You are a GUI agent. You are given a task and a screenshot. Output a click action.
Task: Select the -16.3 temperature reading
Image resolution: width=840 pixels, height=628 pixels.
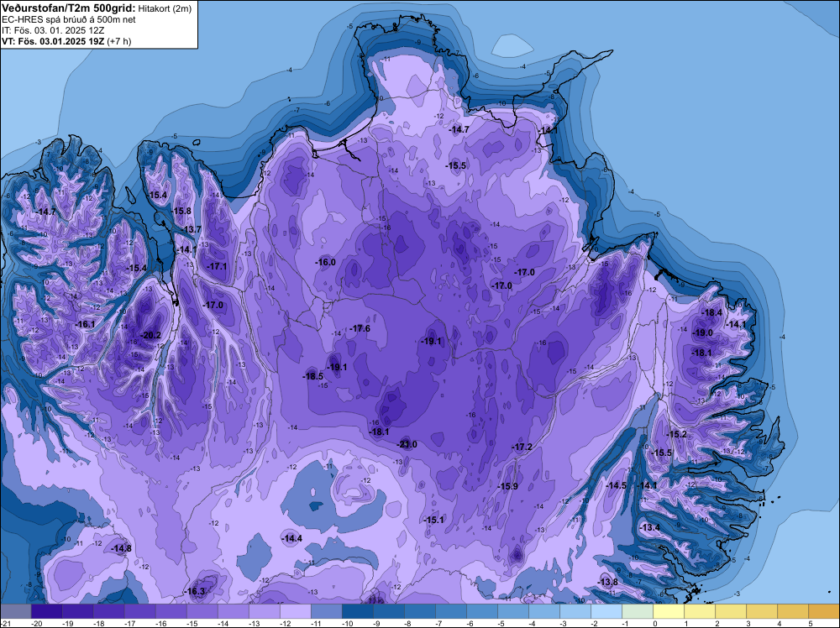195,592
